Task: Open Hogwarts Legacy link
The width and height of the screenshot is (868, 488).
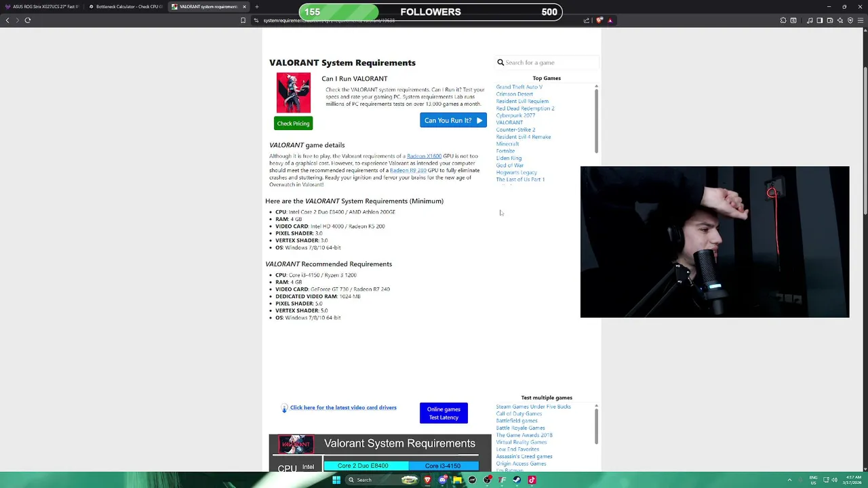Action: click(x=516, y=173)
